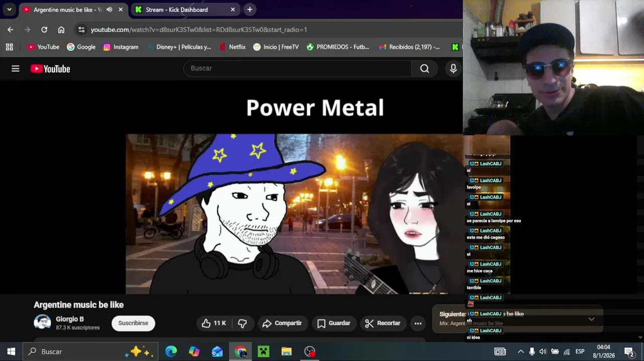Viewport: 644px width, 361px height.
Task: Switch to the Stream - Kick Dashboard tab
Action: [x=177, y=10]
